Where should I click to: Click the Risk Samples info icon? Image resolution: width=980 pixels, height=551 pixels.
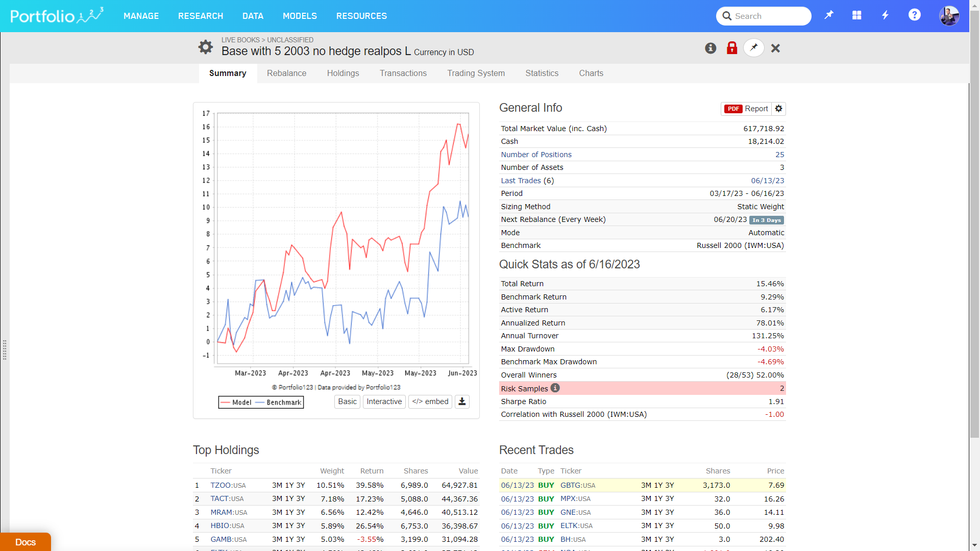point(555,388)
